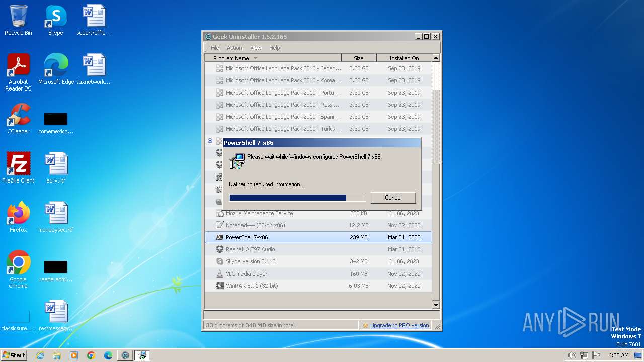644x362 pixels.
Task: Click Show Desktop button at taskbar end
Action: click(638, 355)
